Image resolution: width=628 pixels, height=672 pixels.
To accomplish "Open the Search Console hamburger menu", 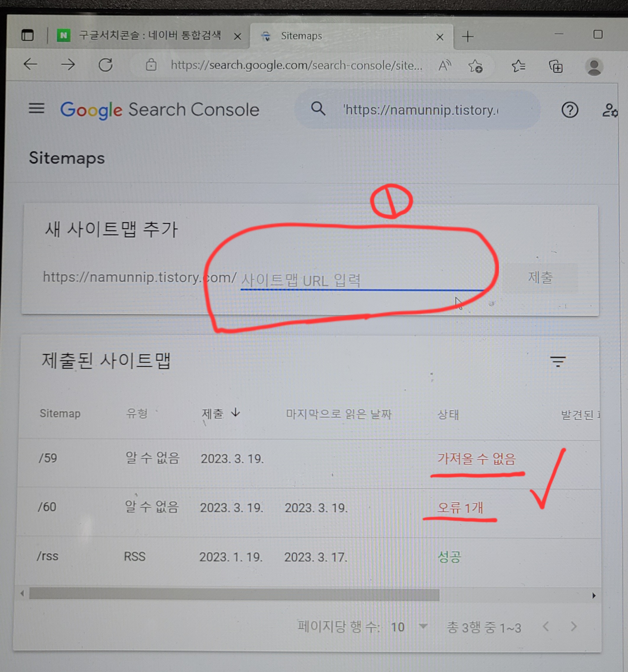I will click(x=36, y=109).
